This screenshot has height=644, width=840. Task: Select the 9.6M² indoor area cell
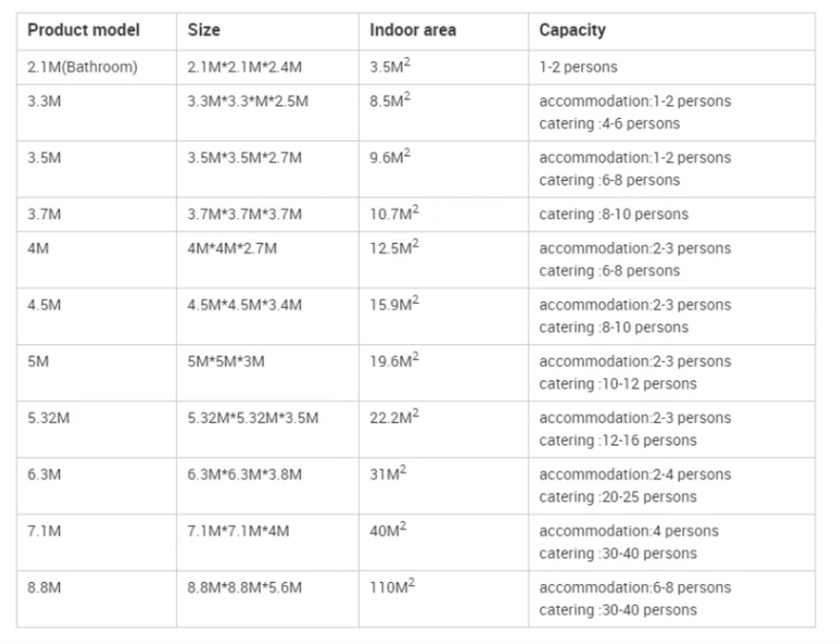coord(390,157)
